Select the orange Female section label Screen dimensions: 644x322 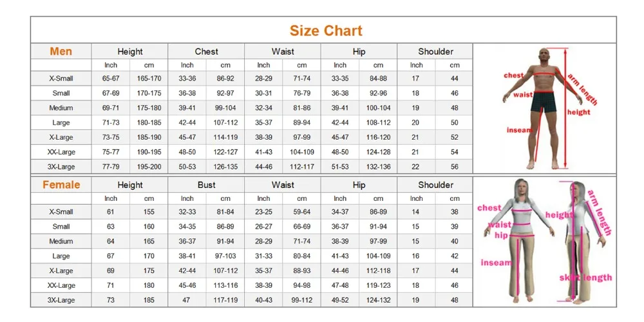61,185
